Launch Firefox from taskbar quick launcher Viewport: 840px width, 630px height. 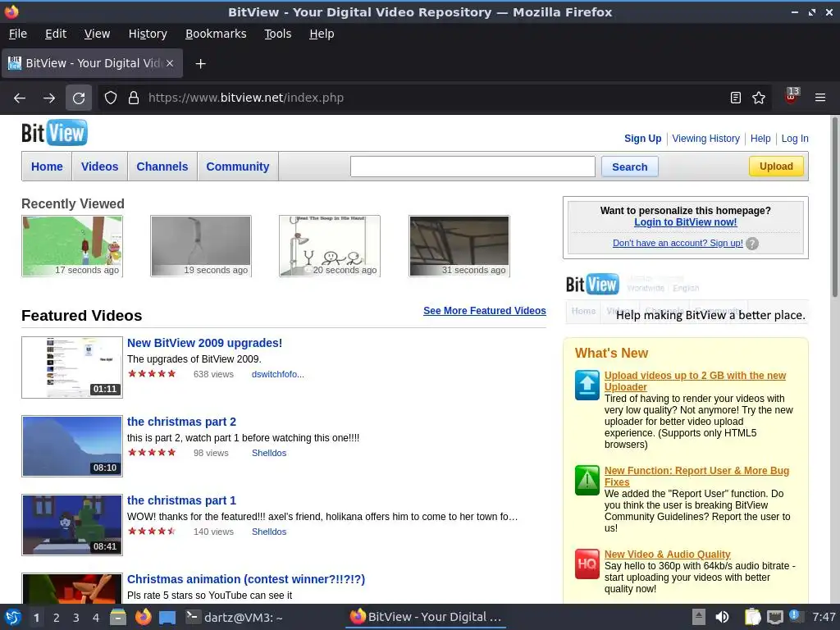143,617
